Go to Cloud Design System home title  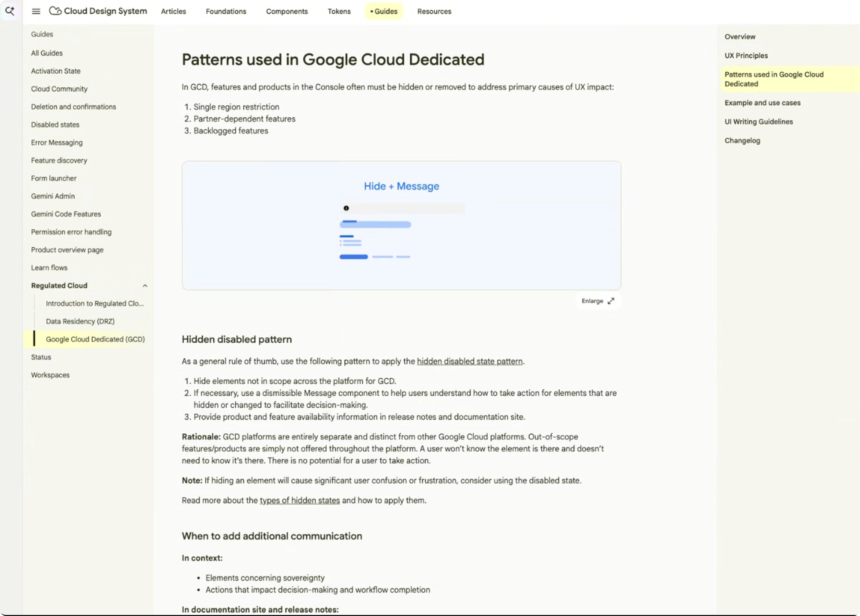[105, 11]
